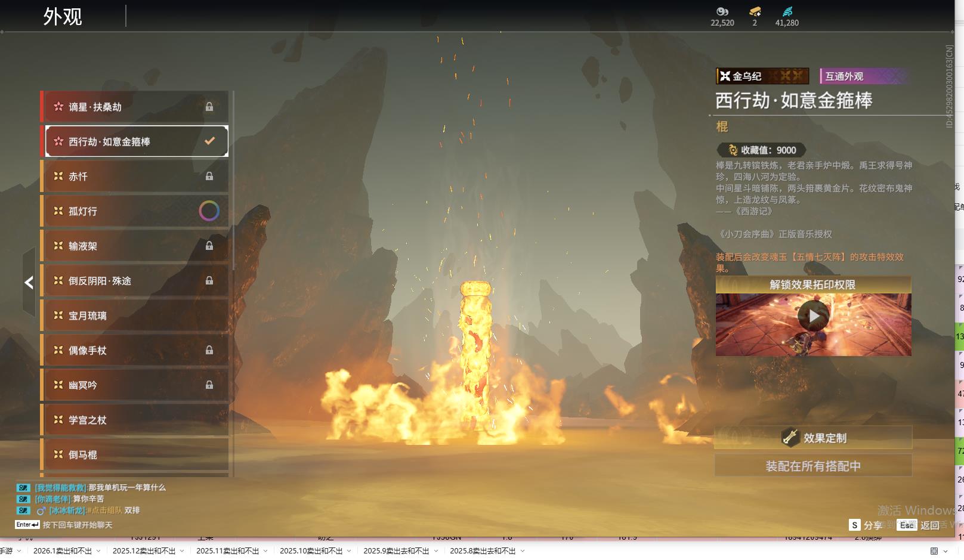Collapse the skin list with left arrow
The width and height of the screenshot is (964, 560).
coord(29,283)
